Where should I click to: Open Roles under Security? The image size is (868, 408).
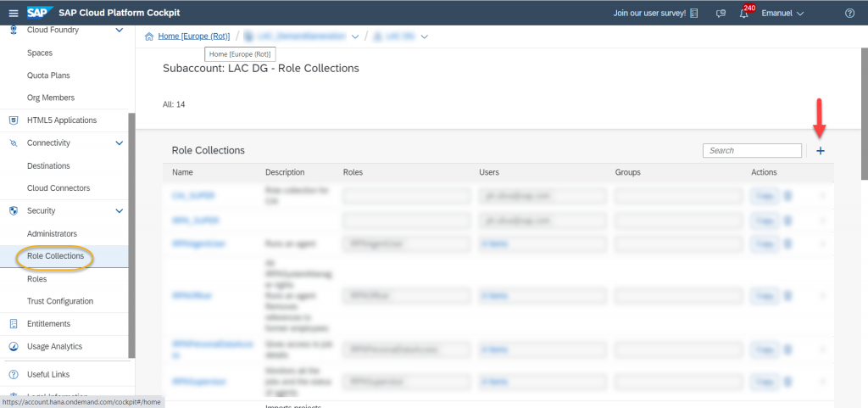tap(37, 279)
